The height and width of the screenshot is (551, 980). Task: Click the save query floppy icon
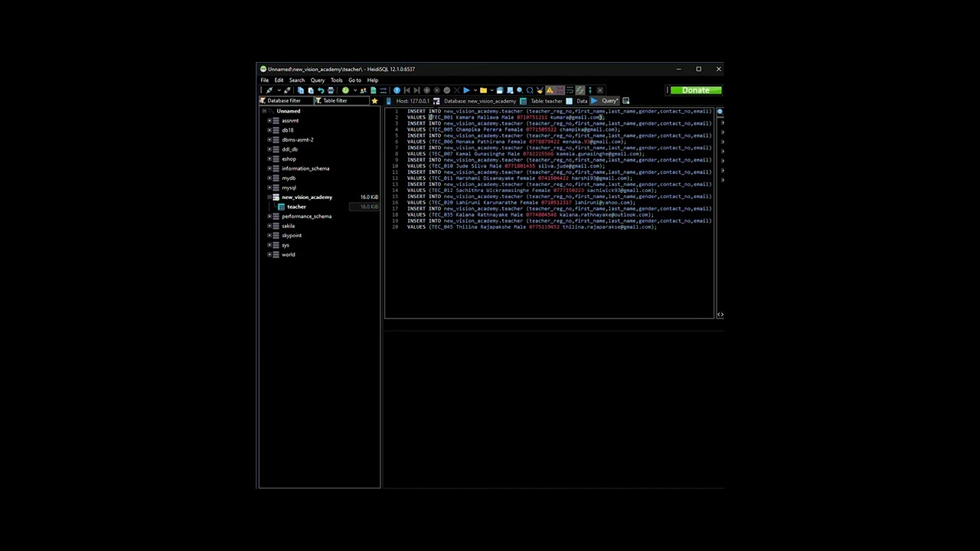(500, 90)
